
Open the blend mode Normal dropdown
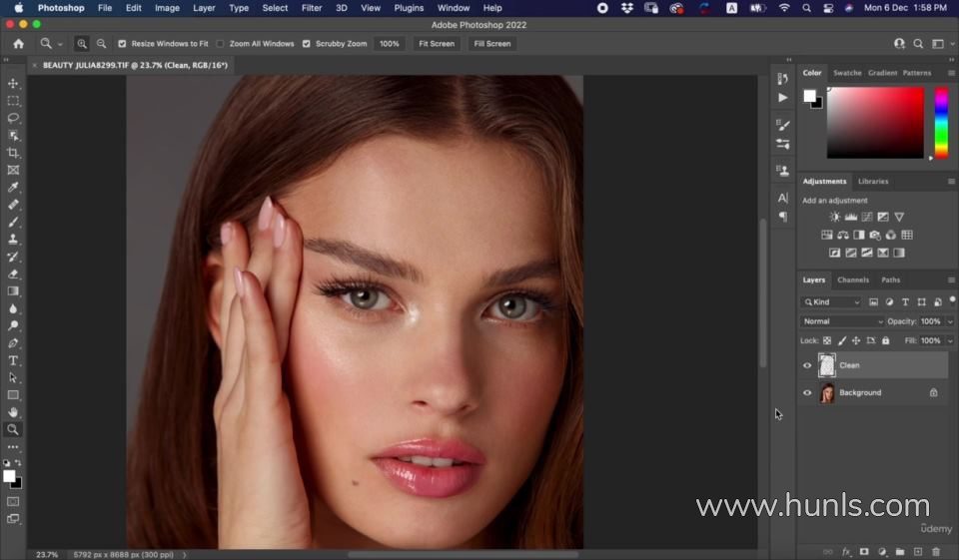click(843, 321)
